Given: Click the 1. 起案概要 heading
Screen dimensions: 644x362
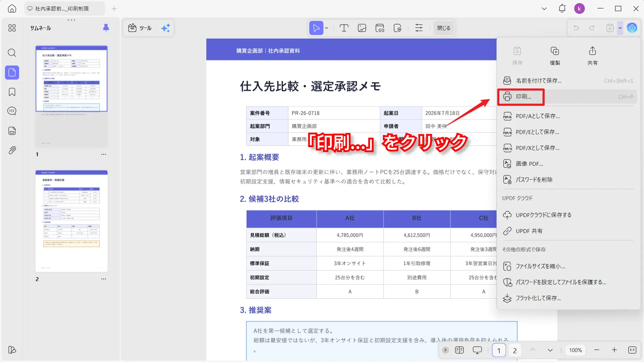Looking at the screenshot, I should 259,157.
